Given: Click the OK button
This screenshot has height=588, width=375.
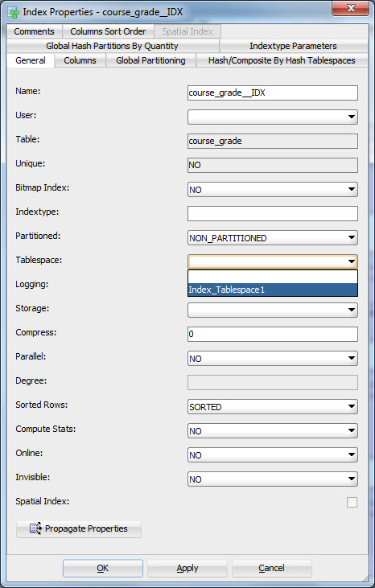Looking at the screenshot, I should click(x=103, y=568).
